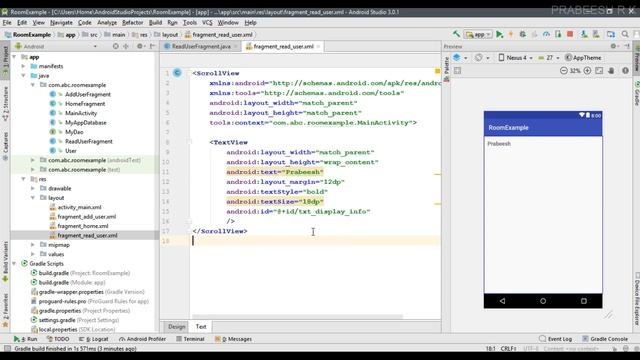The width and height of the screenshot is (640, 360).
Task: Click the android:text="Prabeesh" code line
Action: (275, 172)
